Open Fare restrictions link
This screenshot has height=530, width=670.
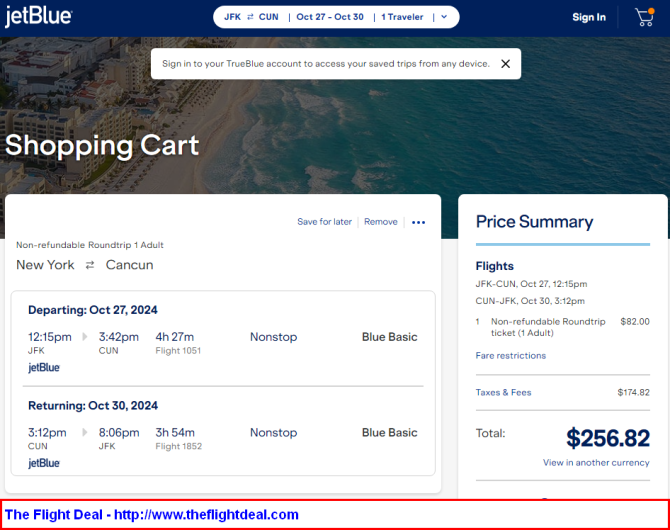511,356
